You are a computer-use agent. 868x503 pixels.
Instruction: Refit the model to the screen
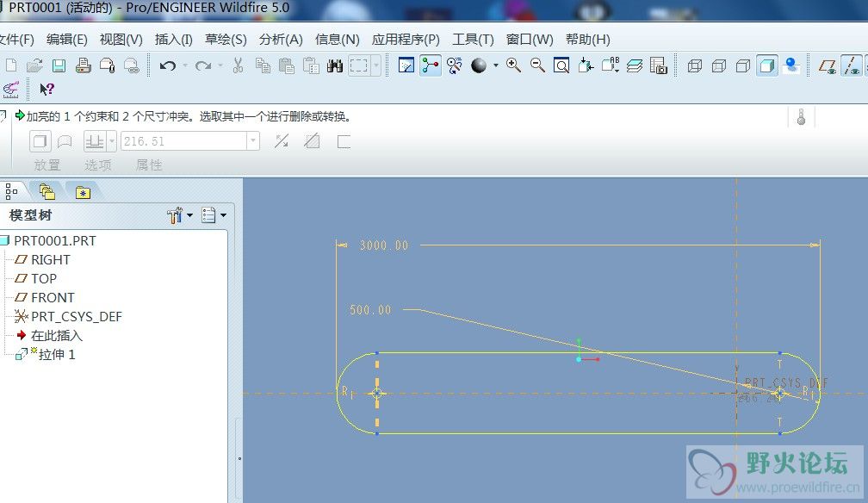(x=561, y=65)
